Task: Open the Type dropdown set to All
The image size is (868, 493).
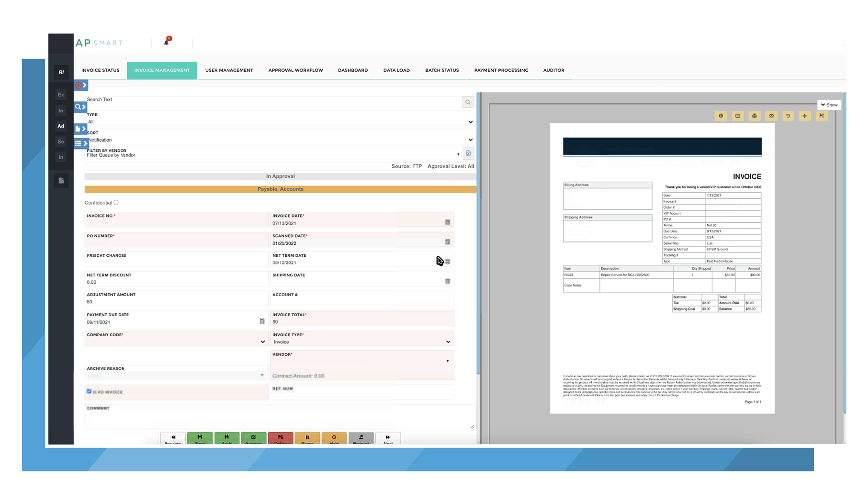Action: (470, 121)
